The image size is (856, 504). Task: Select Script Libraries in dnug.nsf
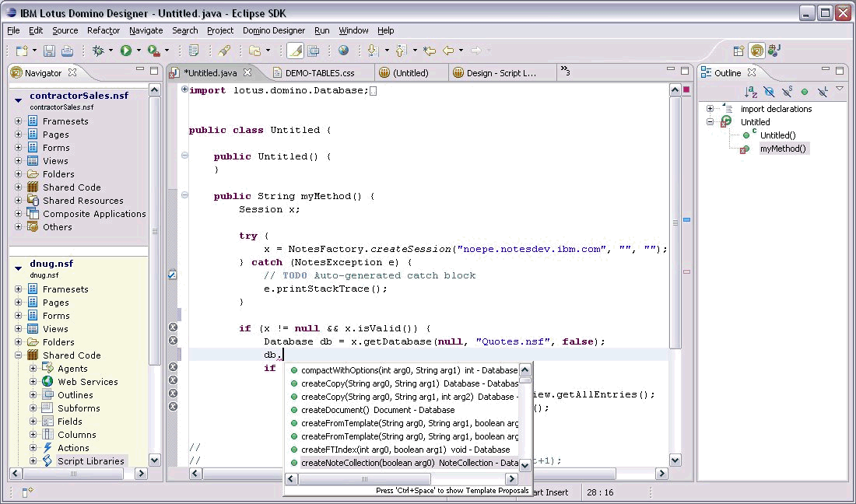91,461
